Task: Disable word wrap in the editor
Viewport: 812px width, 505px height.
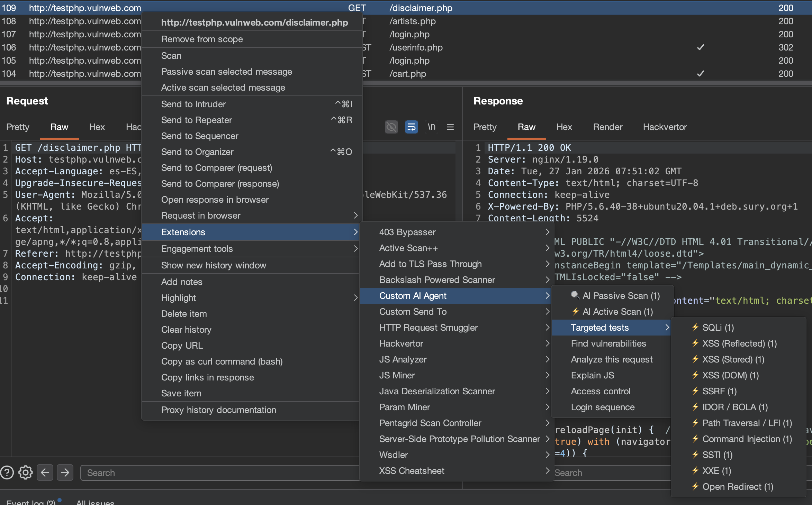Action: tap(411, 127)
